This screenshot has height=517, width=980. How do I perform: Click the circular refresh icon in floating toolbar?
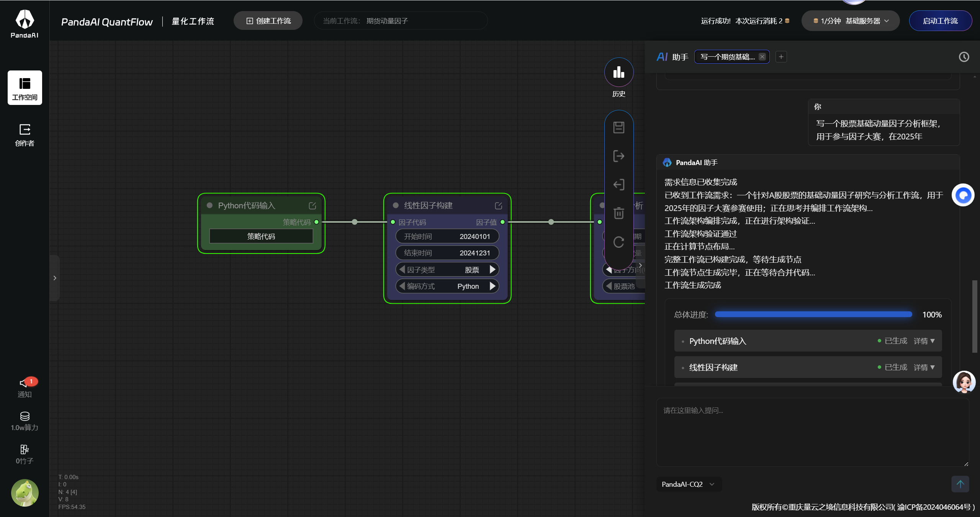pyautogui.click(x=619, y=242)
